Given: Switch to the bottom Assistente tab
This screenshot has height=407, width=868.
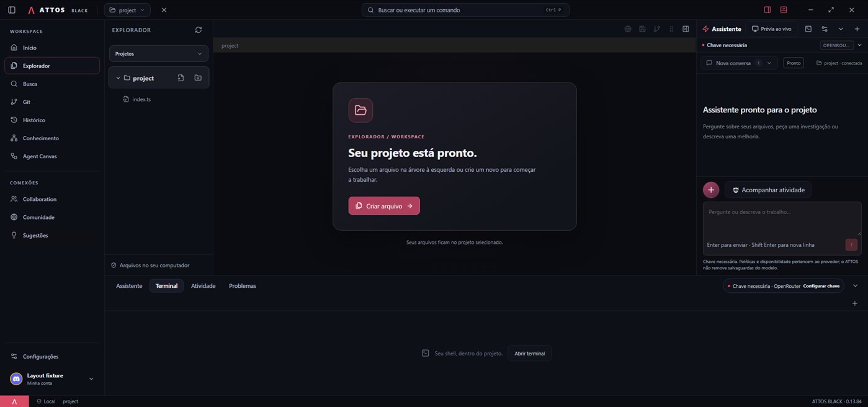Looking at the screenshot, I should click(x=129, y=286).
